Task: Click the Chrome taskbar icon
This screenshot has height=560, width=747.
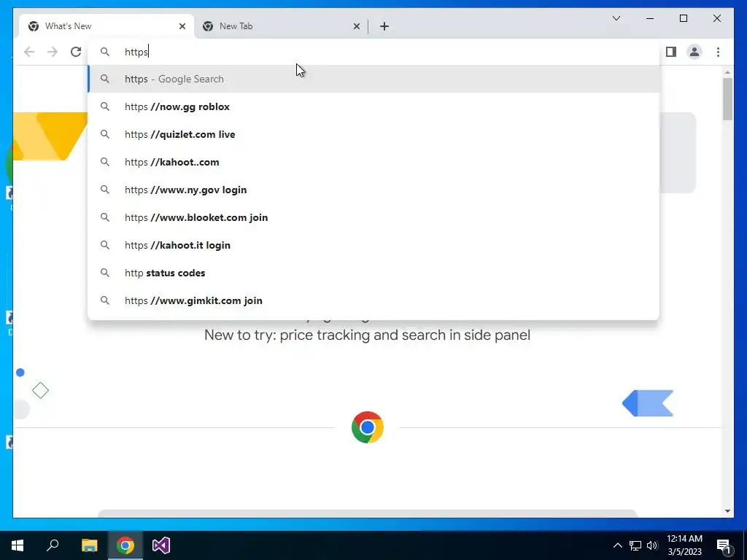Action: pyautogui.click(x=125, y=545)
